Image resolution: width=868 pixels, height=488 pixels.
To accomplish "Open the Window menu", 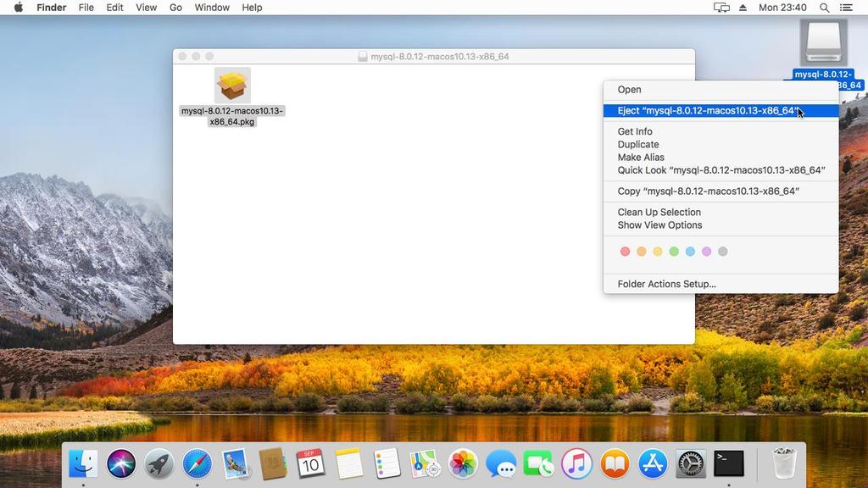I will pos(212,8).
